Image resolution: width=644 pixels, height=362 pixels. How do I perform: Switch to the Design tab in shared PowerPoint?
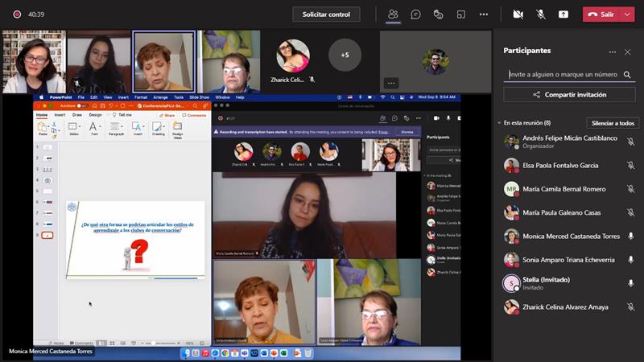pos(95,115)
